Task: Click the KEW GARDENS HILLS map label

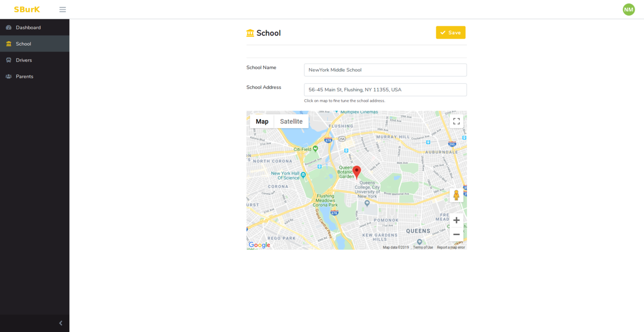Action: tap(380, 237)
